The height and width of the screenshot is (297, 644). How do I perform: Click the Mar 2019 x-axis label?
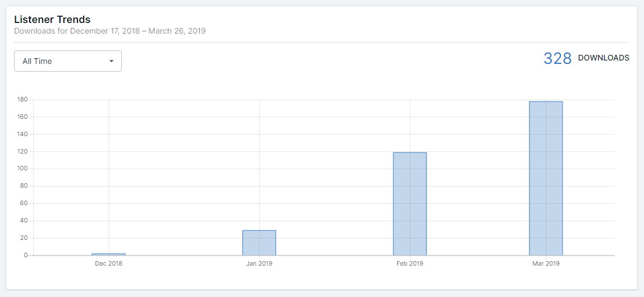pyautogui.click(x=546, y=263)
